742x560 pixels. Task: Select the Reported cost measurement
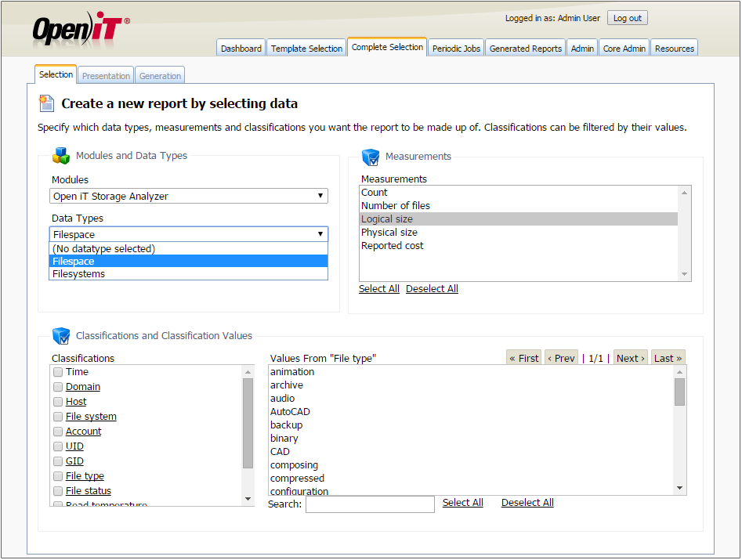point(519,245)
